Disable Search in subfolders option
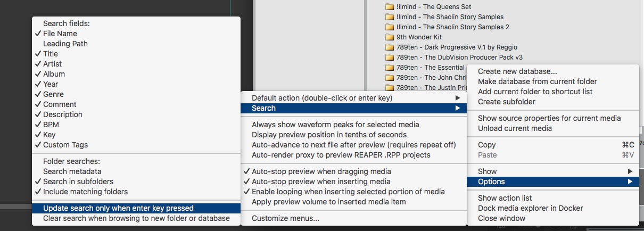The width and height of the screenshot is (644, 231). pyautogui.click(x=78, y=181)
